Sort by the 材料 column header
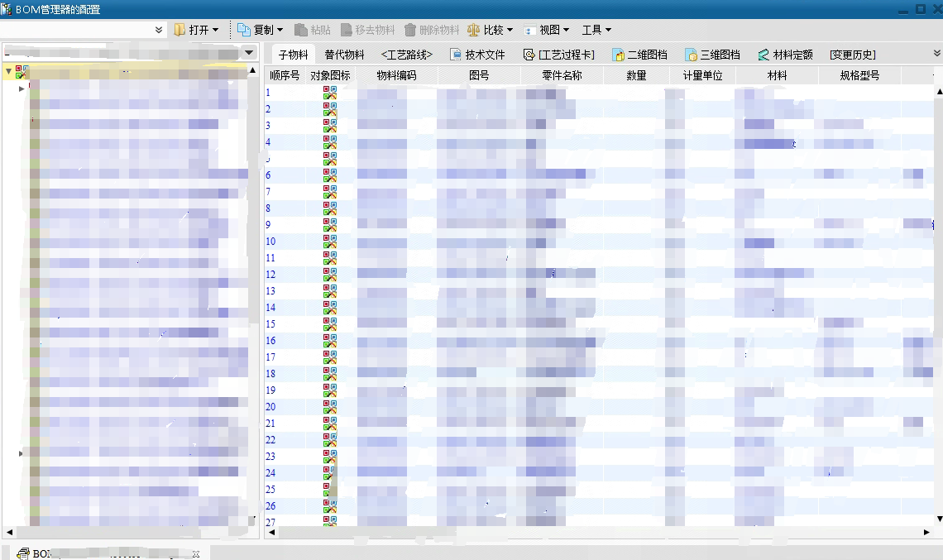 (777, 75)
